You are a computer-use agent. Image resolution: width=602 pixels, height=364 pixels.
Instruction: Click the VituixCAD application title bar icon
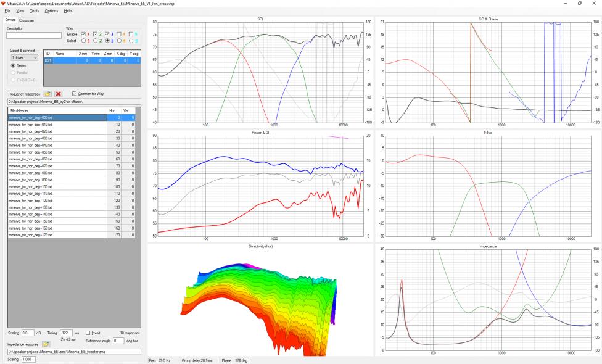[x=3, y=3]
